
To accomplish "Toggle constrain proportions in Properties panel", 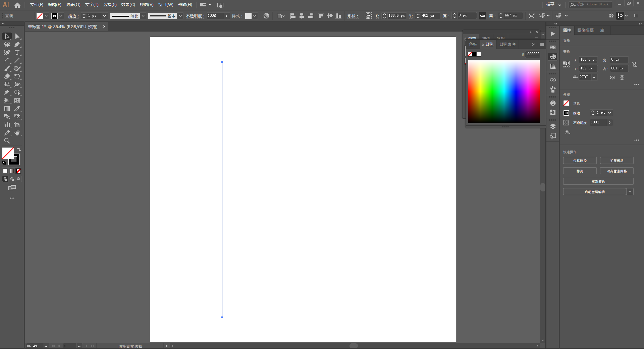I will click(x=635, y=64).
